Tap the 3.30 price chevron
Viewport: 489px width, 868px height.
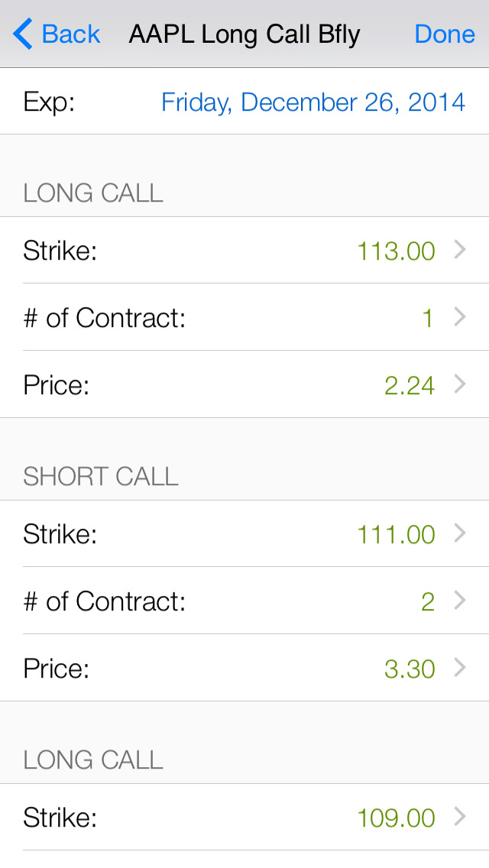pos(460,668)
